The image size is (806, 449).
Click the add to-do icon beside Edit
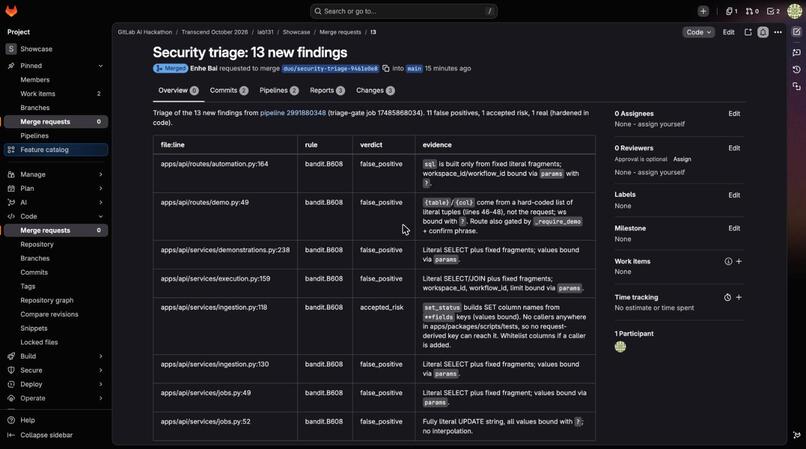point(748,32)
